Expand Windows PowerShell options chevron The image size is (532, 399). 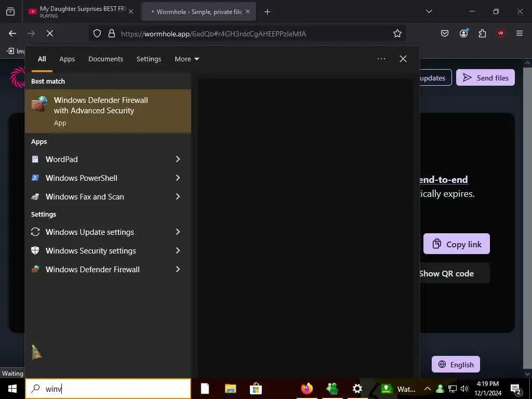coord(178,178)
